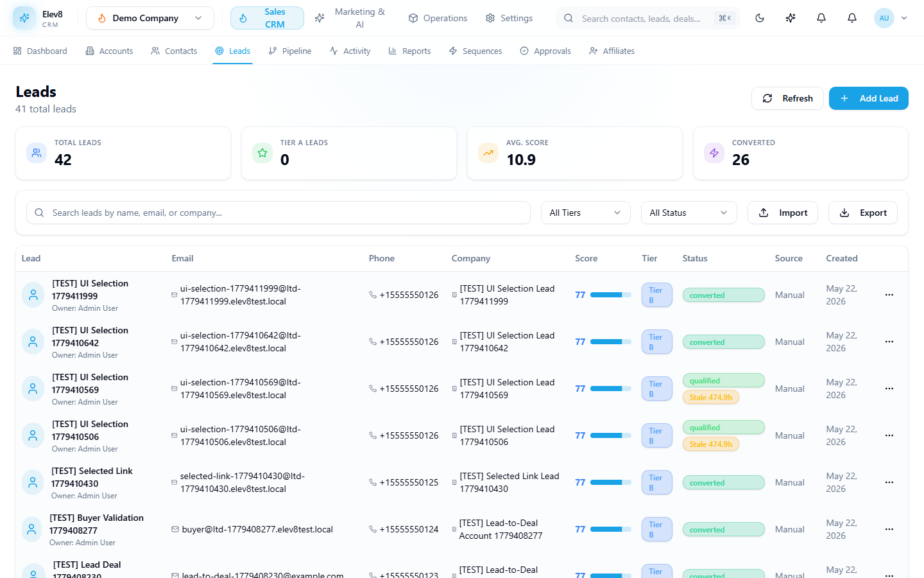Open the Accounts tab

[x=109, y=51]
